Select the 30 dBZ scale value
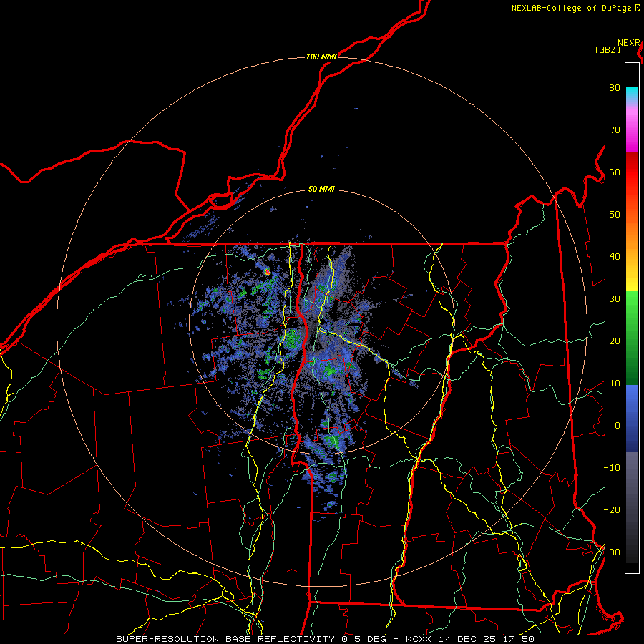Image resolution: width=644 pixels, height=644 pixels. click(615, 298)
